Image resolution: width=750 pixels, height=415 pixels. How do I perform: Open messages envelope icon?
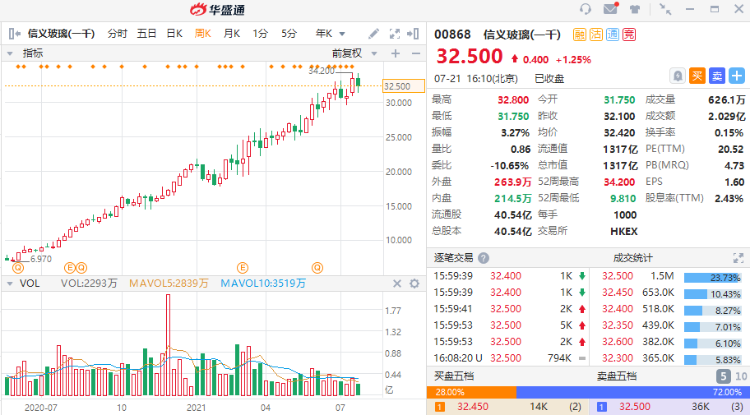(611, 9)
